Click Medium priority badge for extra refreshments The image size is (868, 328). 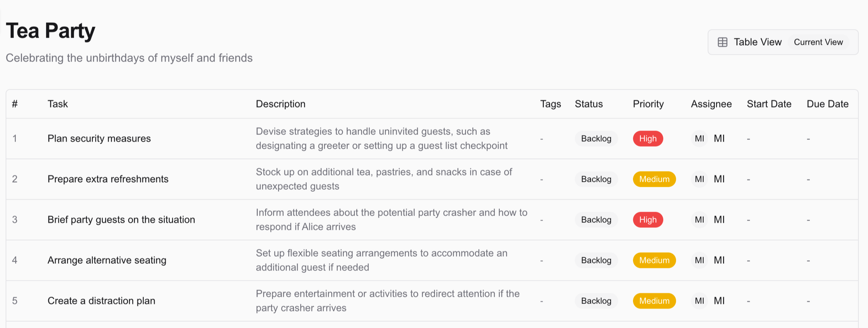pyautogui.click(x=654, y=179)
